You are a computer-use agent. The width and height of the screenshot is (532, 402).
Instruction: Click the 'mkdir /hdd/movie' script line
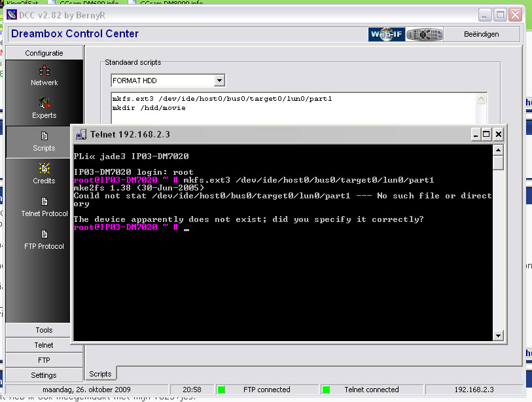149,108
